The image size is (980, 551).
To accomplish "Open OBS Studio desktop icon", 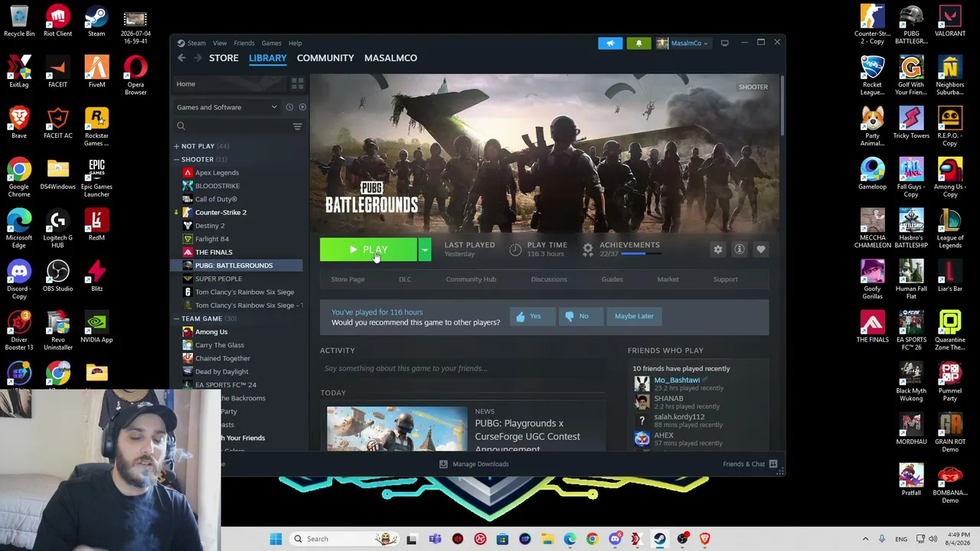I will pos(58,277).
